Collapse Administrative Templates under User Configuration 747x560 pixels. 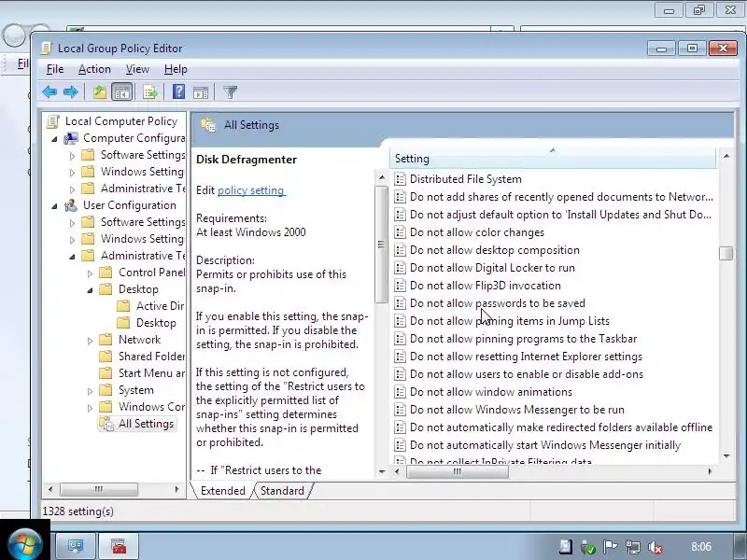[x=72, y=257]
